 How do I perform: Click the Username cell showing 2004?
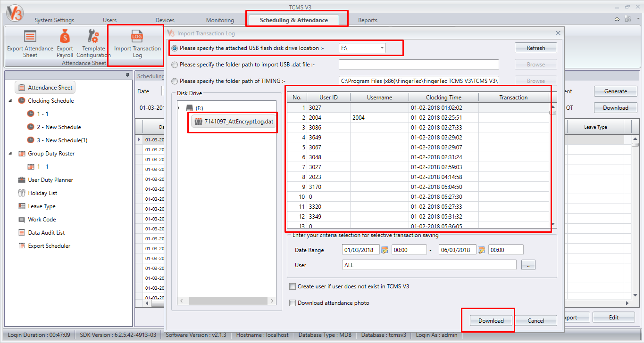click(379, 118)
